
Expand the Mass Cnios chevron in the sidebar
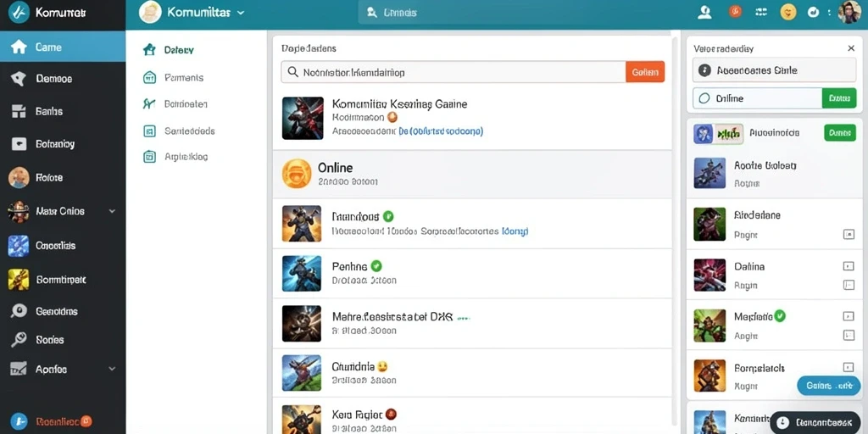(113, 211)
